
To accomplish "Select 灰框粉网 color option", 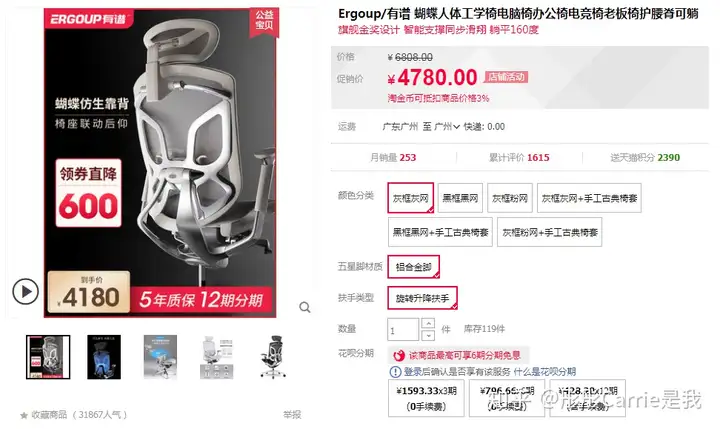I will [x=510, y=198].
